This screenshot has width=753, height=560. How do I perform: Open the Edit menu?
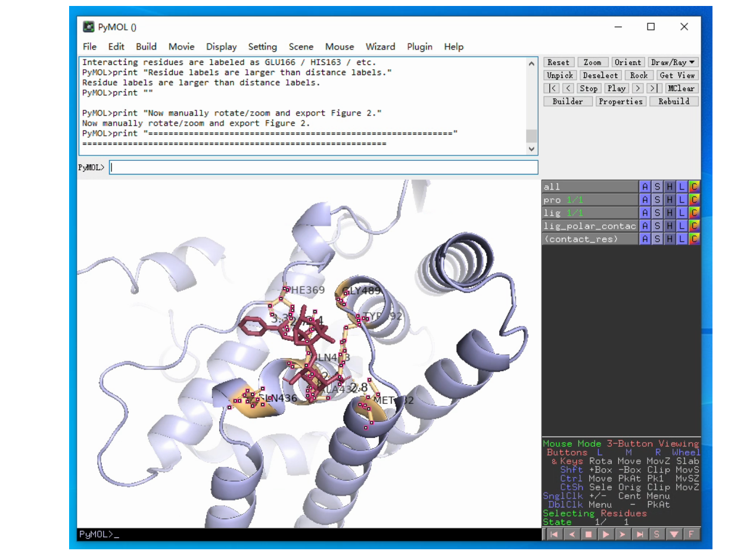point(116,46)
